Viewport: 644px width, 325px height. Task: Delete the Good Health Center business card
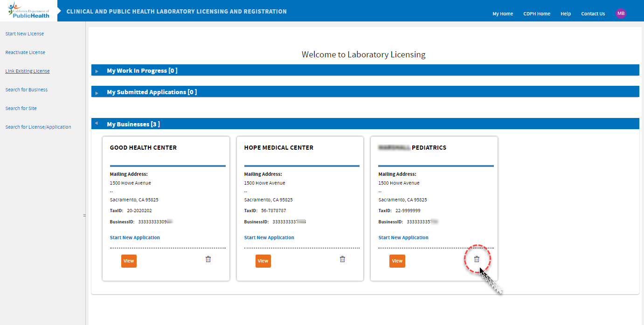(208, 259)
